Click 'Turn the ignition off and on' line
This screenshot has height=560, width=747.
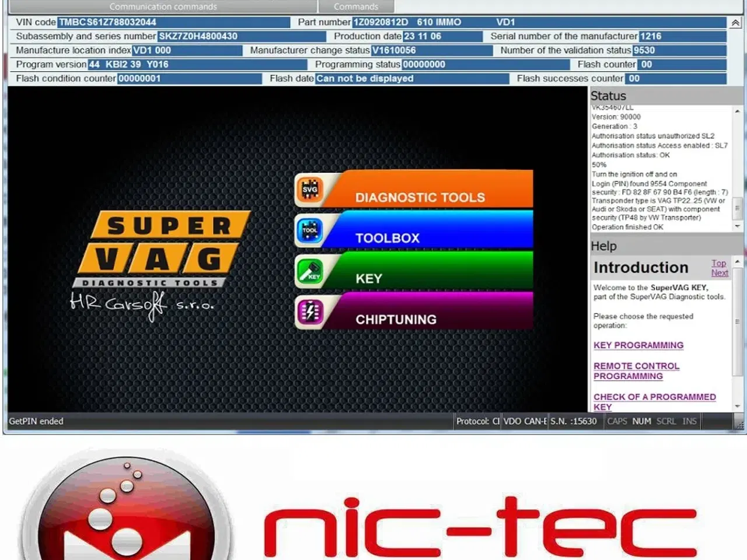click(634, 174)
